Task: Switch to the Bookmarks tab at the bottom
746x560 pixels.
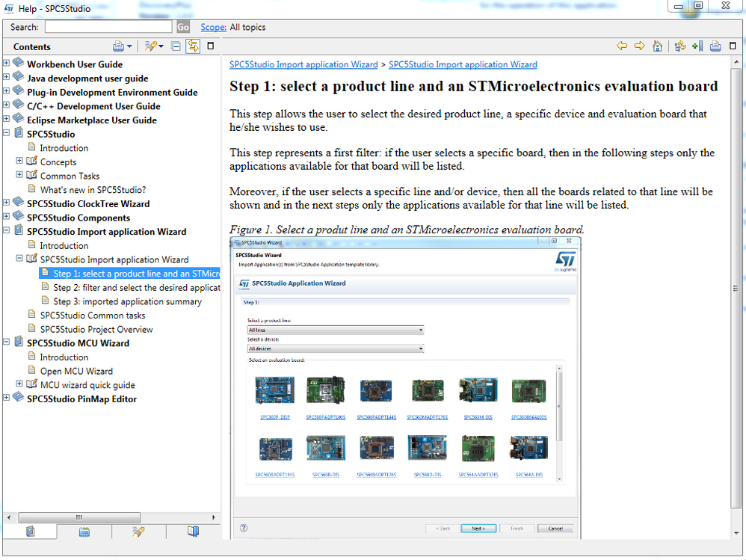Action: click(x=193, y=532)
